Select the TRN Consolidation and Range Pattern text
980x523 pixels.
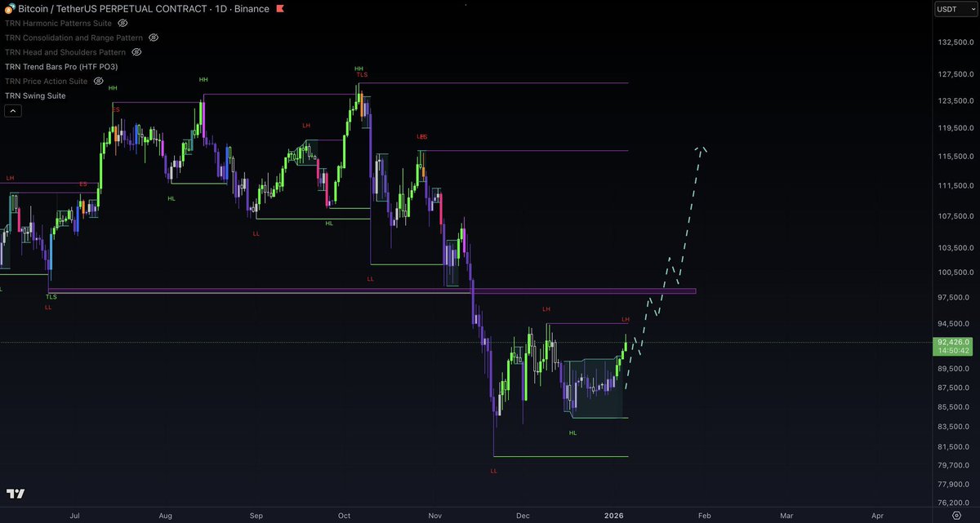(73, 38)
